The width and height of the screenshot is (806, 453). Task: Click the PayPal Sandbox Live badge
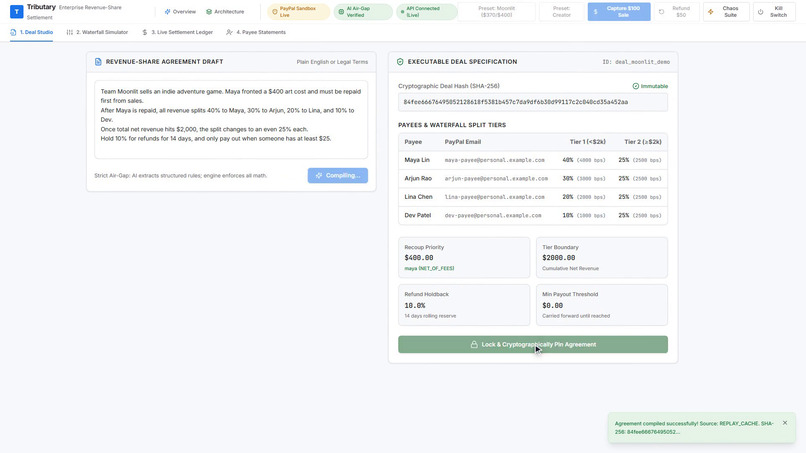click(298, 12)
